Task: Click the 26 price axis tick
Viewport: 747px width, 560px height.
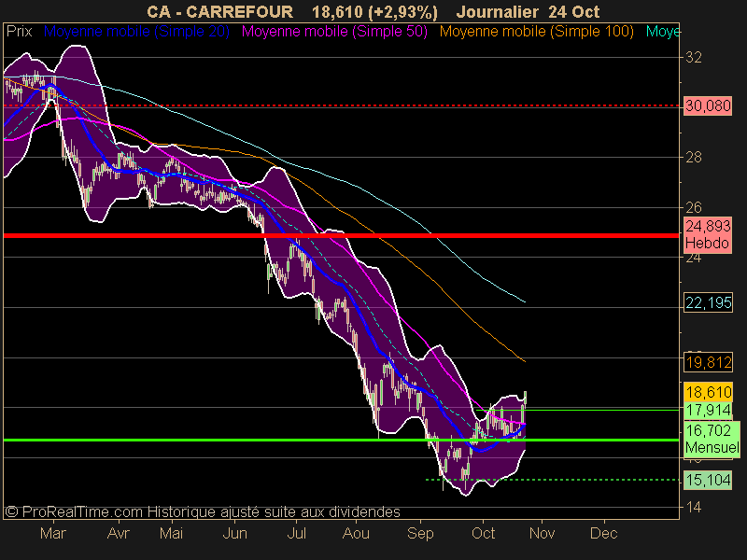Action: [693, 207]
